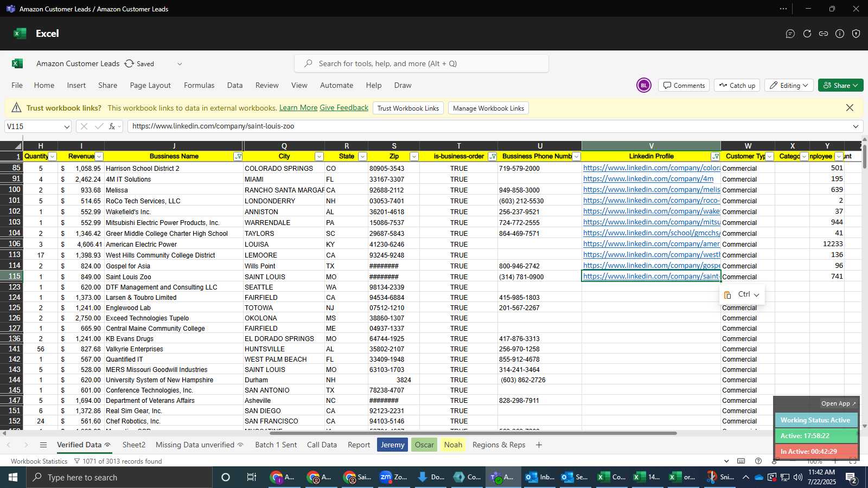Expand the workbook title chevron
The width and height of the screenshot is (868, 488).
click(x=180, y=64)
